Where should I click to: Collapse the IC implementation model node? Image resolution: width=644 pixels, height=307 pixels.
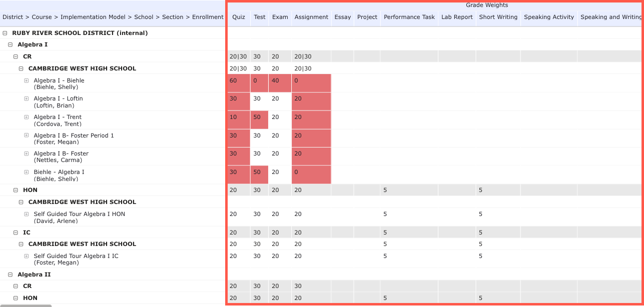(15, 232)
